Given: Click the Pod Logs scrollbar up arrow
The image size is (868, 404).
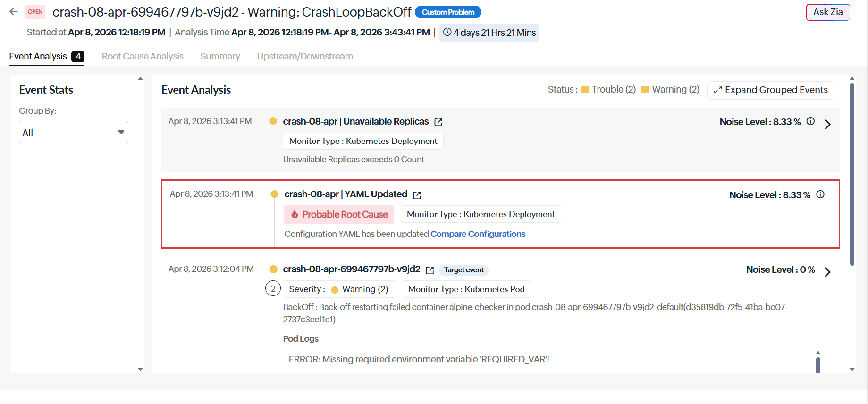Looking at the screenshot, I should point(818,353).
